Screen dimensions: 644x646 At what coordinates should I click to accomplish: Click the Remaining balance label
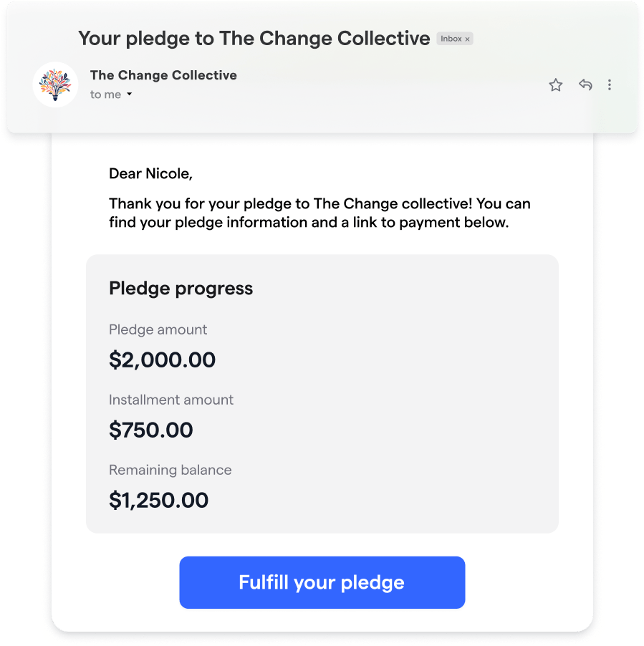(x=170, y=470)
